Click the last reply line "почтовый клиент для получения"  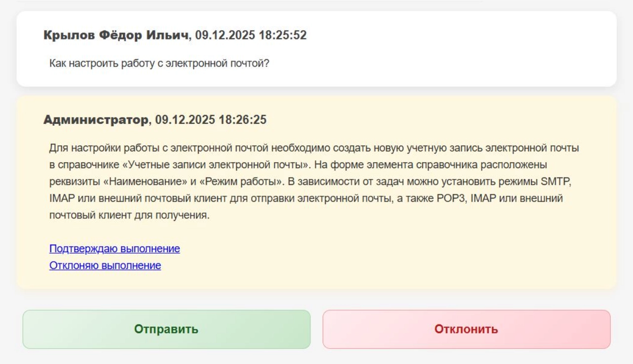point(129,216)
